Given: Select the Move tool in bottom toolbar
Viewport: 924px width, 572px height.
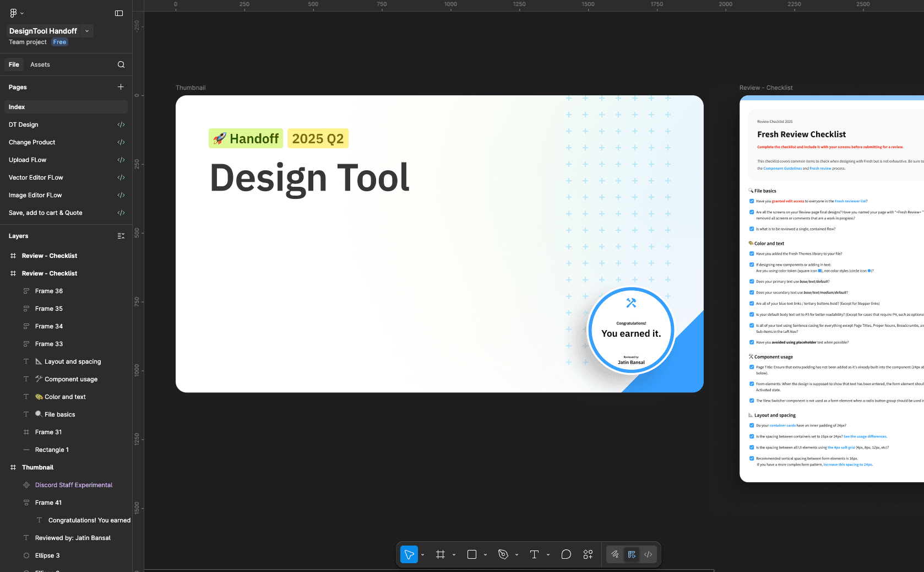Looking at the screenshot, I should (x=409, y=554).
